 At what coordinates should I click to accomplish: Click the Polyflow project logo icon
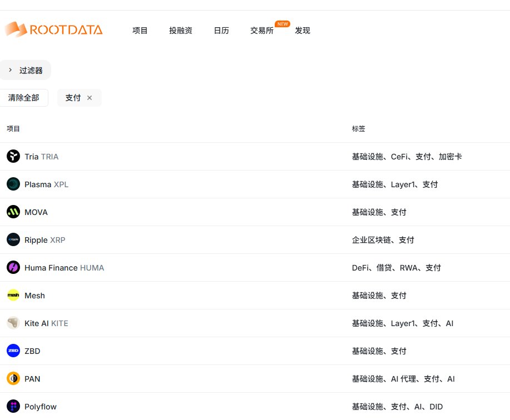pos(13,407)
